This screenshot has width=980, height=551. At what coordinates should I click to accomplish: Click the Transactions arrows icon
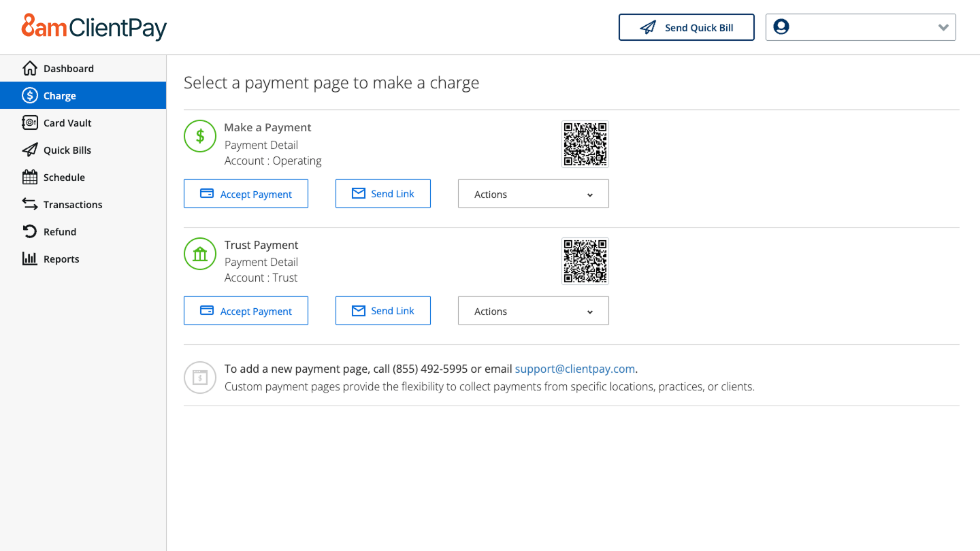(30, 205)
